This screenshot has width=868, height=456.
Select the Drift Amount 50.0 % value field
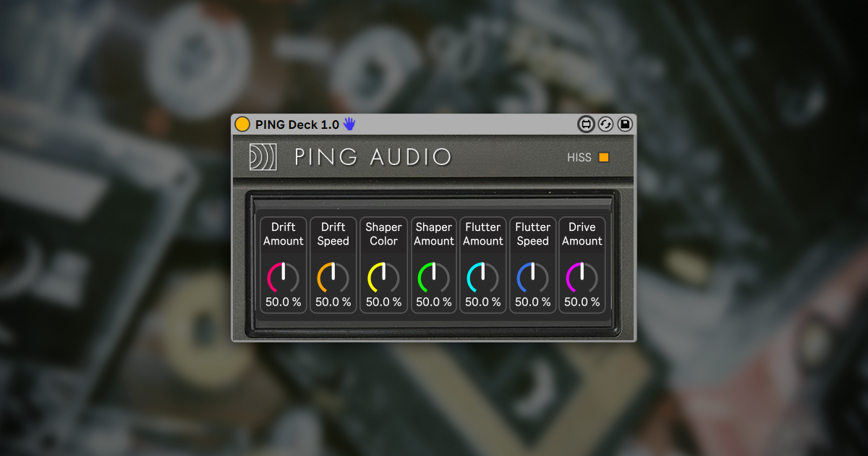(284, 303)
